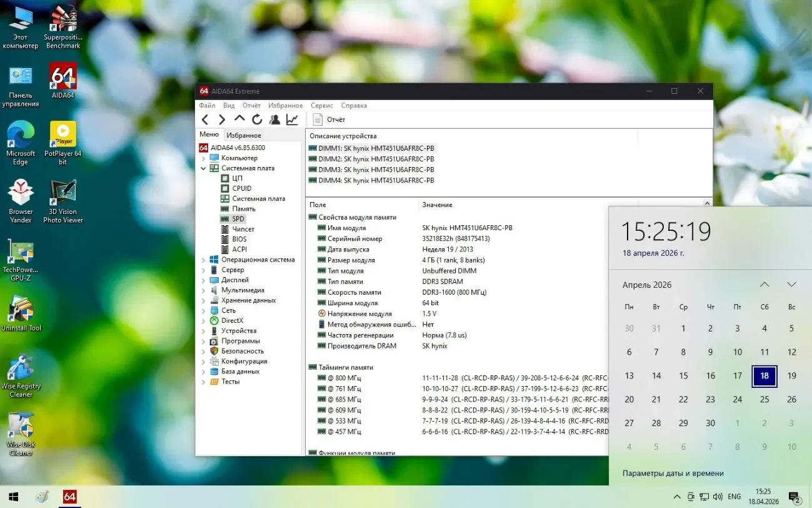Collapse the Системная плата tree node
This screenshot has height=508, width=812.
tap(203, 168)
